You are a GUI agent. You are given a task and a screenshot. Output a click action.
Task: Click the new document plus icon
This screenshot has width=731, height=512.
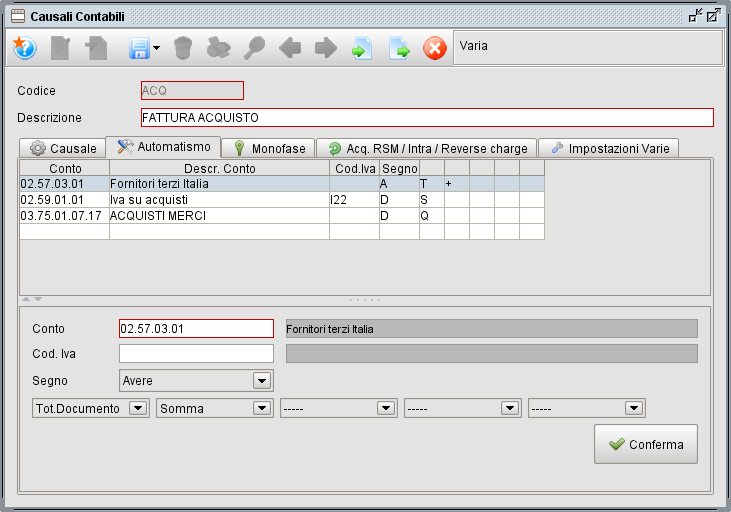[x=96, y=48]
